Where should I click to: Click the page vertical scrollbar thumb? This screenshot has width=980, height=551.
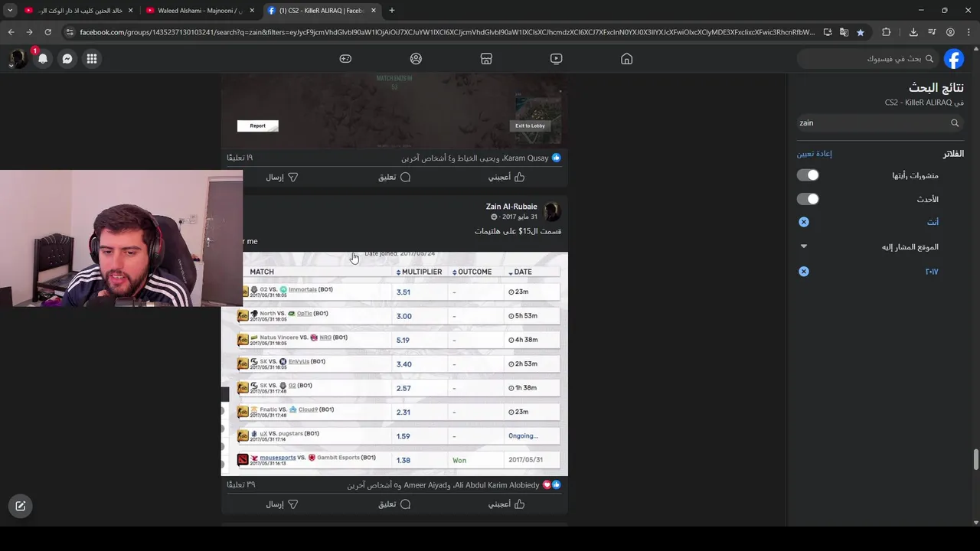pos(975,460)
